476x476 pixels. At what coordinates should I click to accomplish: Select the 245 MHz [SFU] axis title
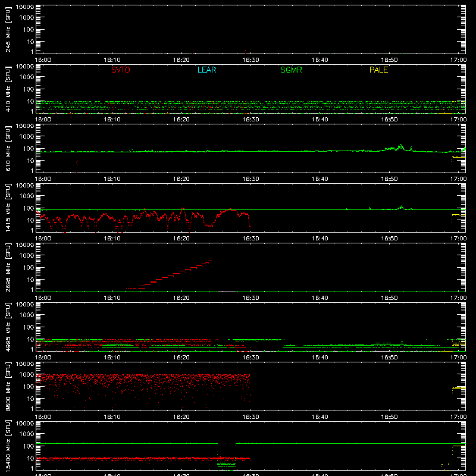(x=8, y=29)
